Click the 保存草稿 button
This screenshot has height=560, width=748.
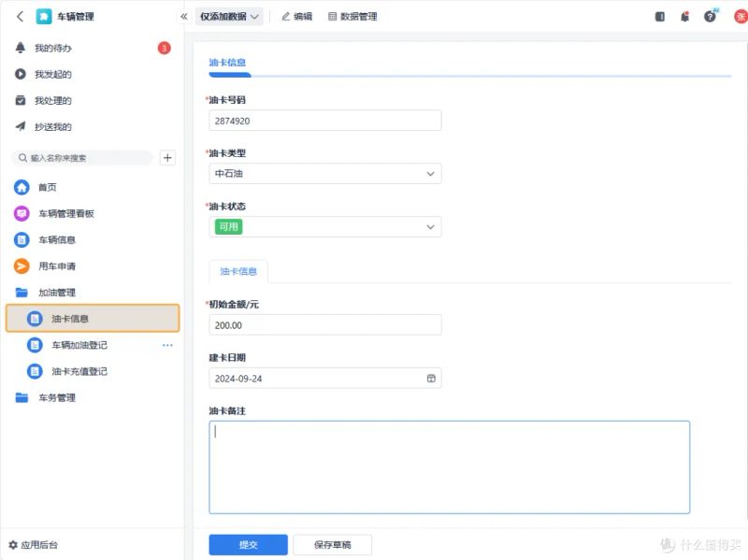point(333,545)
